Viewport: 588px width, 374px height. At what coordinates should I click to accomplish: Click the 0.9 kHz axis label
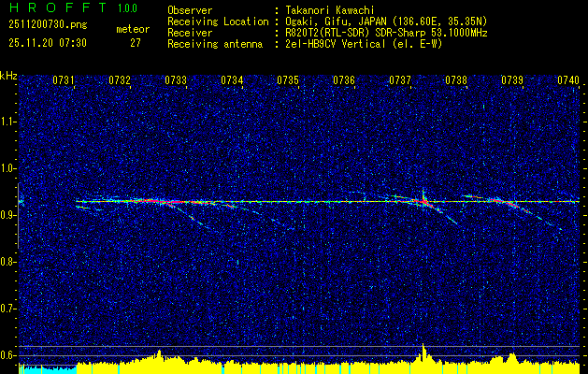pyautogui.click(x=7, y=215)
